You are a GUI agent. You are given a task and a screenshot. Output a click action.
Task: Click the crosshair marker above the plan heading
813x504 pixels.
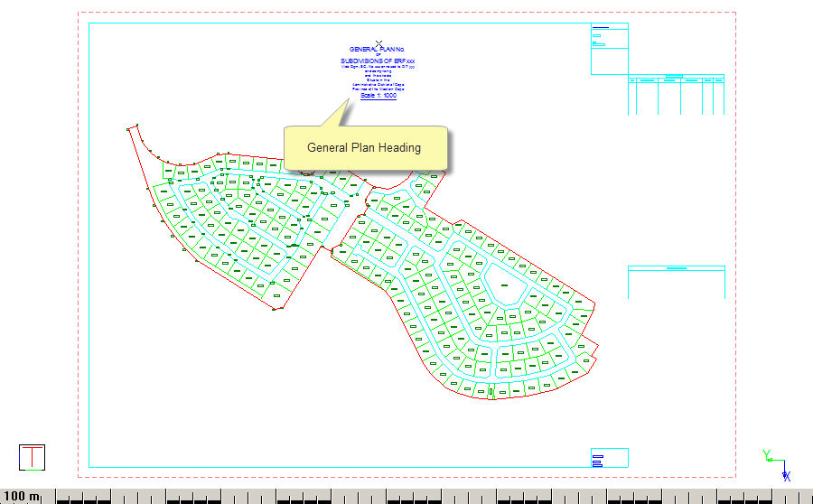[x=379, y=42]
